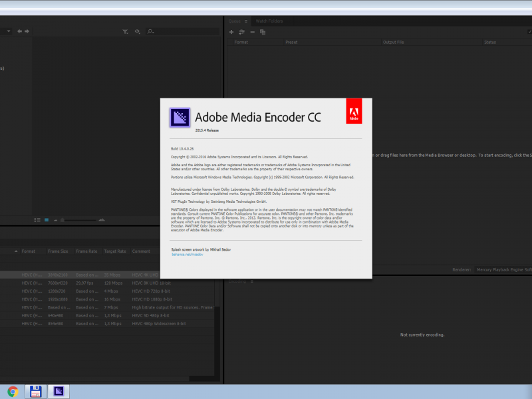Click the Output File column header in Queue

point(393,43)
